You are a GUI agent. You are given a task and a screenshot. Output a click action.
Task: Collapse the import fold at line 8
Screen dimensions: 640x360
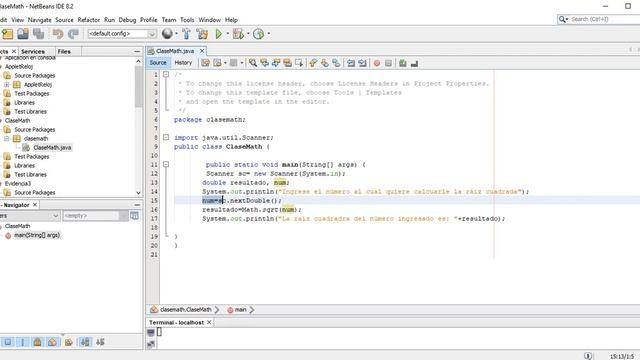coord(166,137)
